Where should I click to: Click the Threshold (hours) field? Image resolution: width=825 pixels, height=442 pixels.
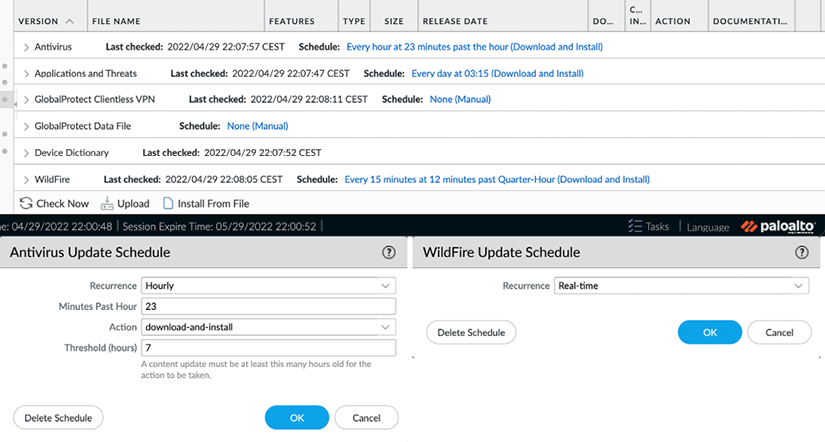(x=268, y=348)
